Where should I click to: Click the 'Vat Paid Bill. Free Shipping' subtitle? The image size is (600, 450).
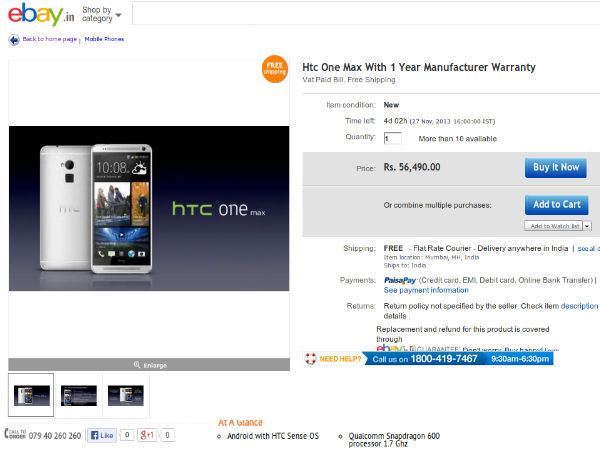349,80
